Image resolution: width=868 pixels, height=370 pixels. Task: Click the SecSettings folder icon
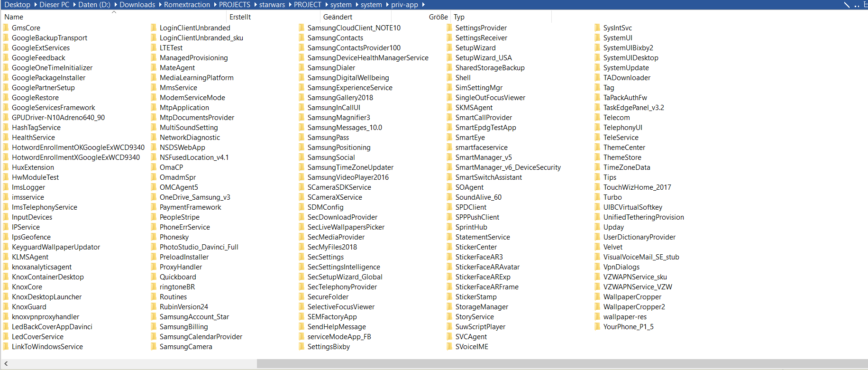click(302, 257)
